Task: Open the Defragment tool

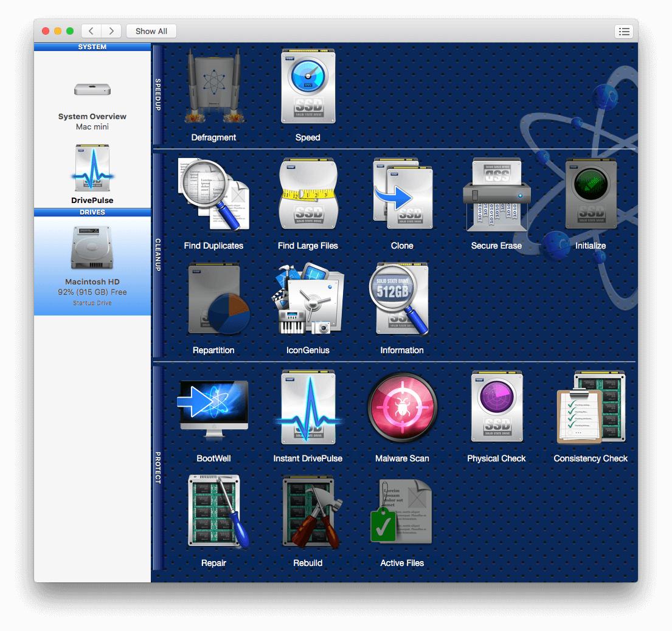Action: pos(213,87)
